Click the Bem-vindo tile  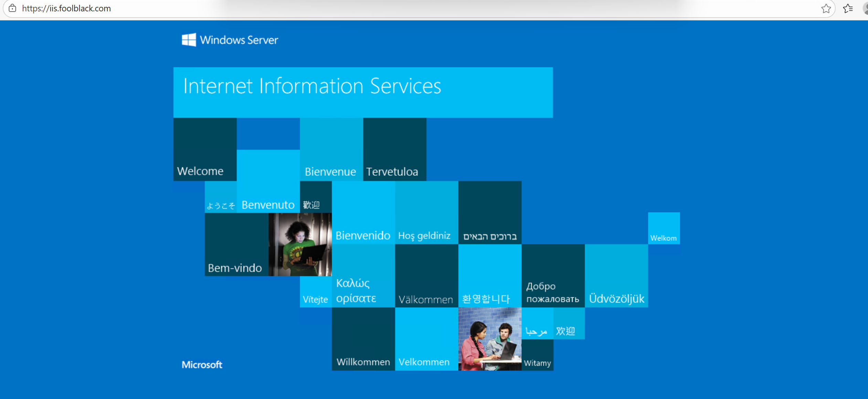pos(236,244)
